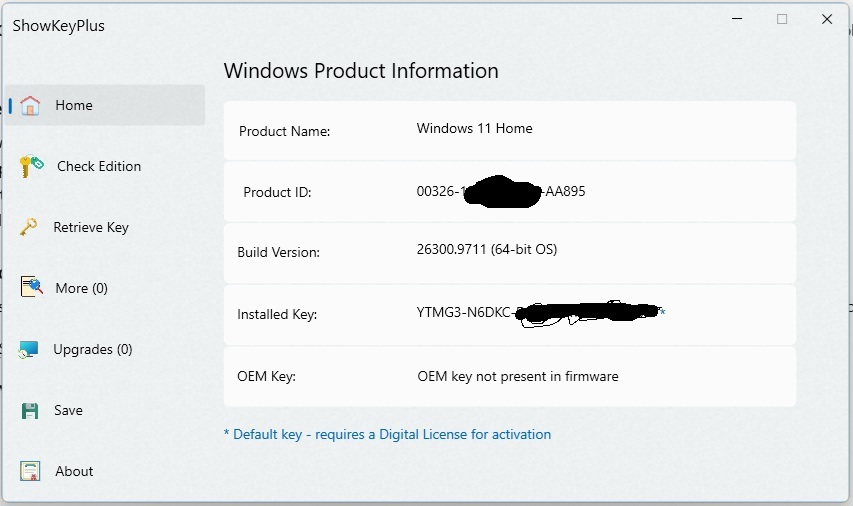
Task: Click the 'Installed Key:' label
Action: point(277,314)
